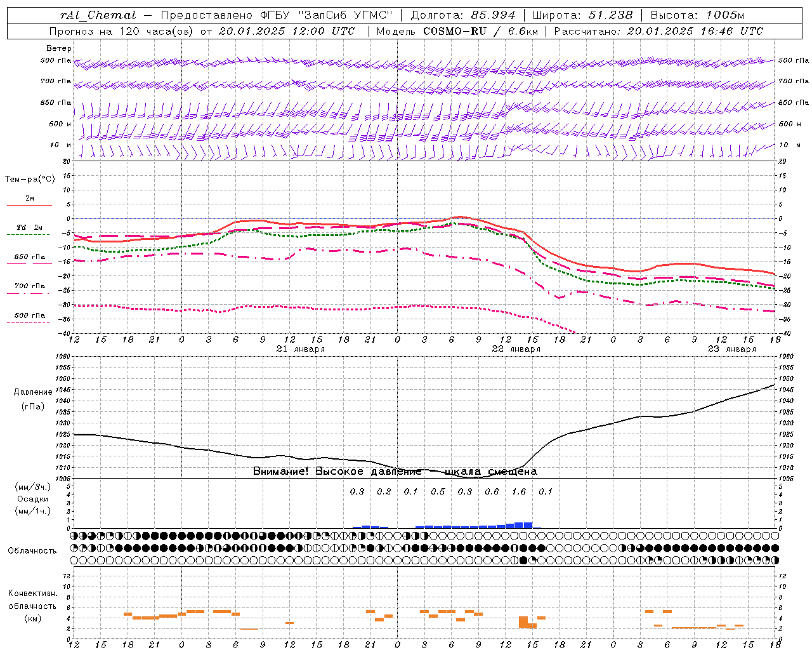Click the 500 гПа temperature legend entry
Screen dimensions: 812x650
(29, 315)
